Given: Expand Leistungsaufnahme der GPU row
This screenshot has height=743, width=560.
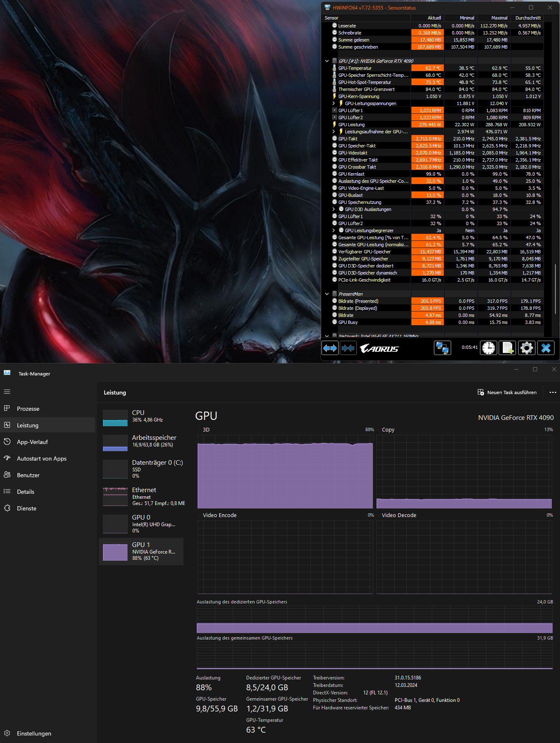Looking at the screenshot, I should point(333,132).
